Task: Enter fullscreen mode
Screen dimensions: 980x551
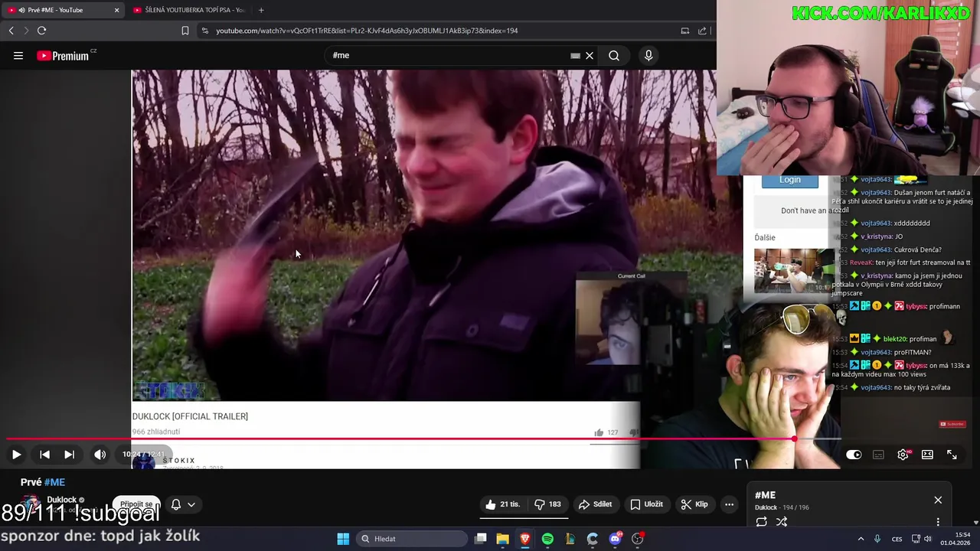Action: [x=952, y=455]
